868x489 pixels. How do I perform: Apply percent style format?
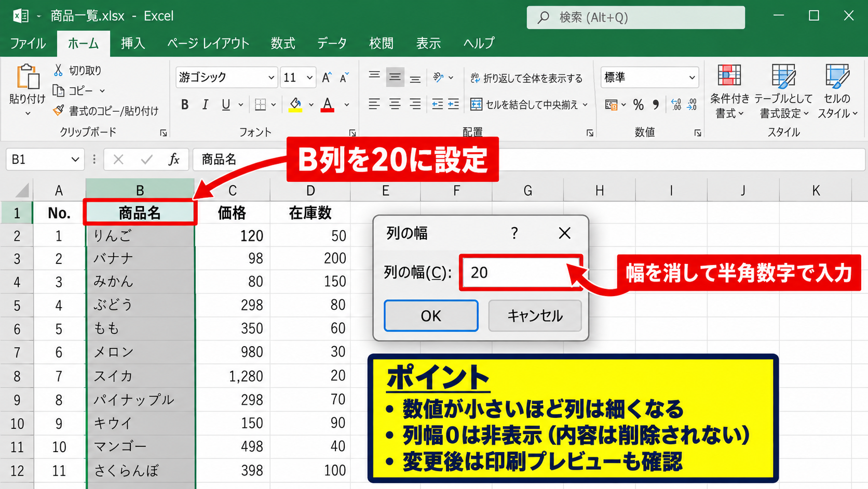point(639,105)
